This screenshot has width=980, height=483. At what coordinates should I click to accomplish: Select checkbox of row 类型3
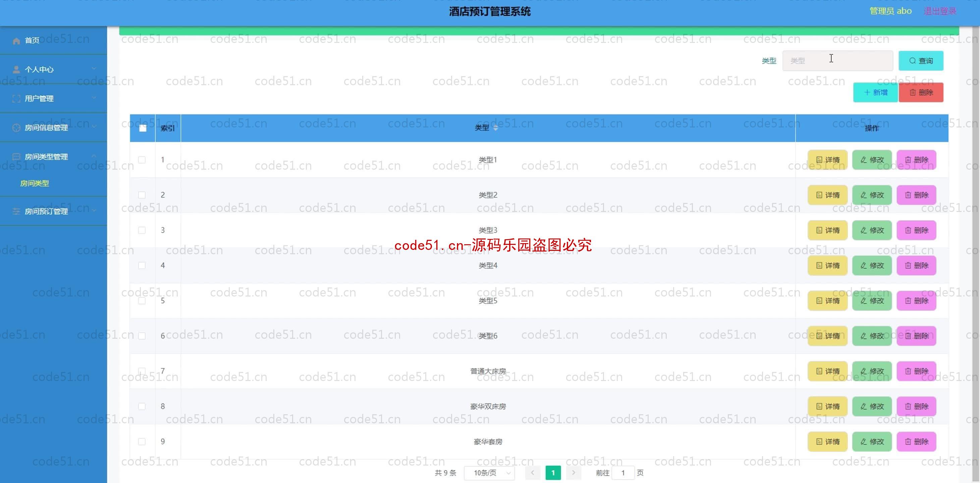coord(142,230)
